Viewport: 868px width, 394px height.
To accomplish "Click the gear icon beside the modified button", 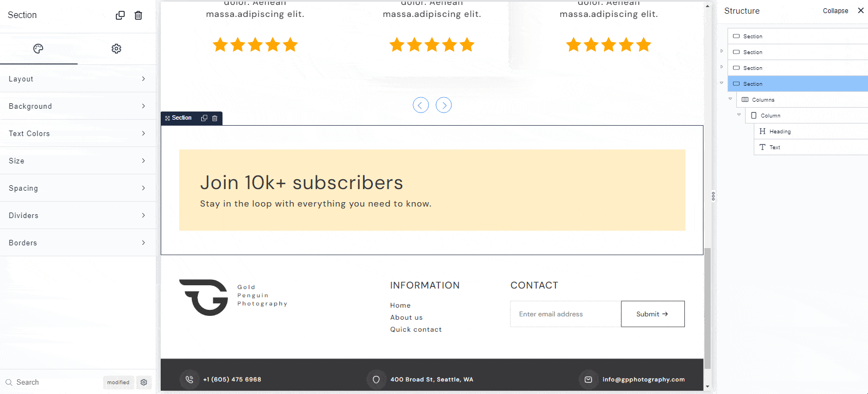I will pyautogui.click(x=144, y=383).
